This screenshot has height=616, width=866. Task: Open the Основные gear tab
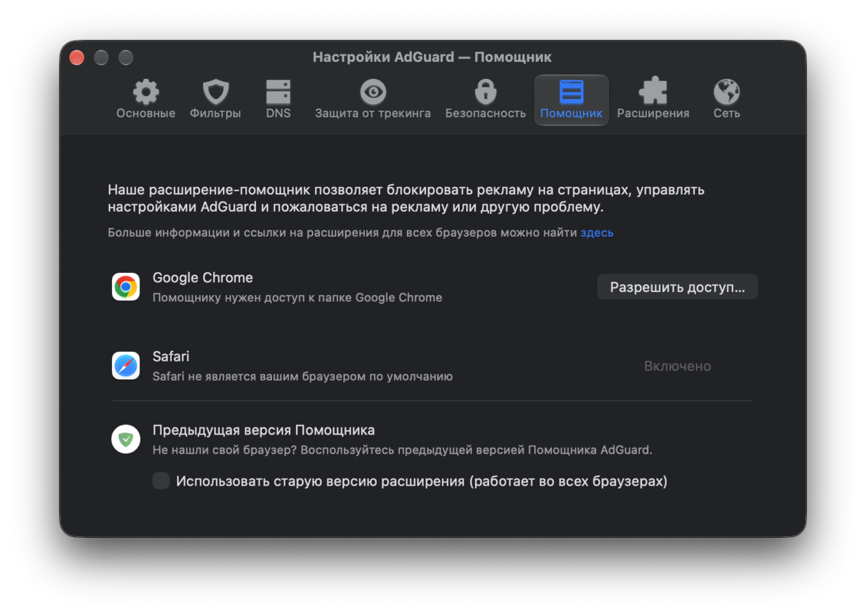click(146, 100)
